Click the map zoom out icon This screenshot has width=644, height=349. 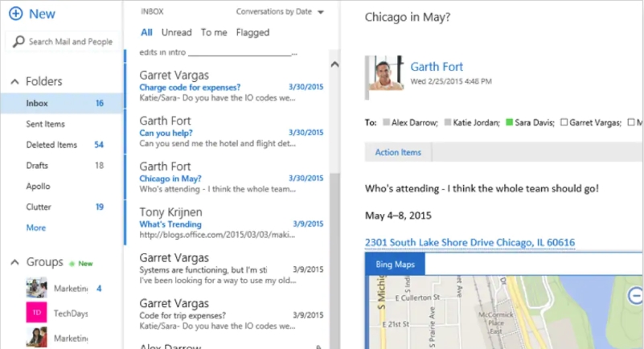pos(635,296)
